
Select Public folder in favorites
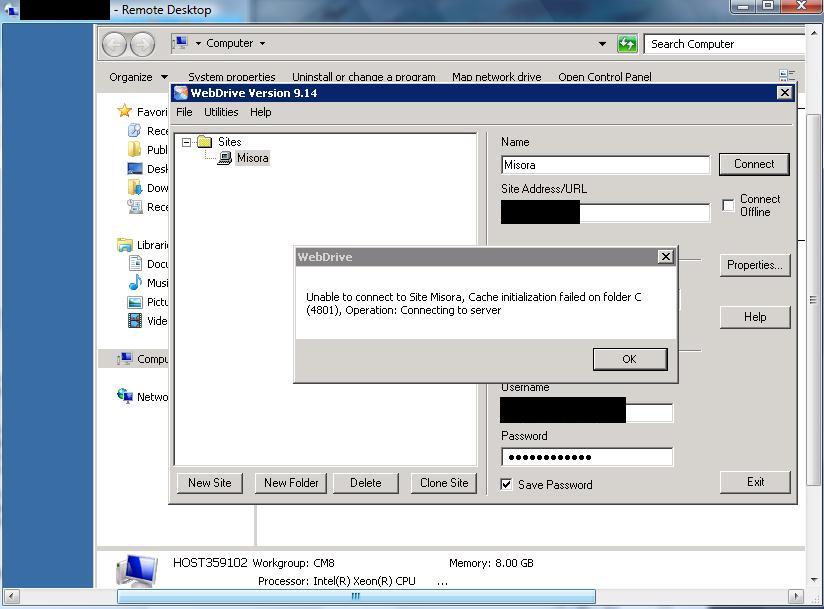click(148, 150)
